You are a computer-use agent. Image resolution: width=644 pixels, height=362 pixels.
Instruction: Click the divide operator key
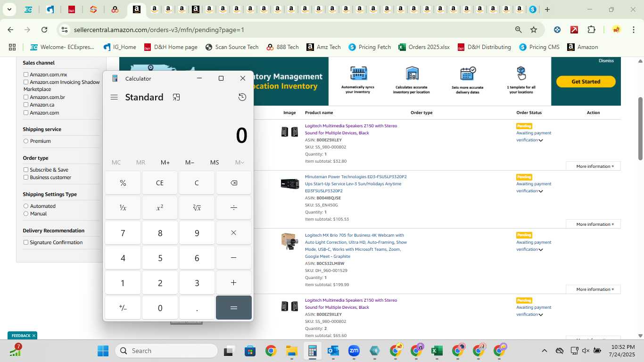coord(234,208)
